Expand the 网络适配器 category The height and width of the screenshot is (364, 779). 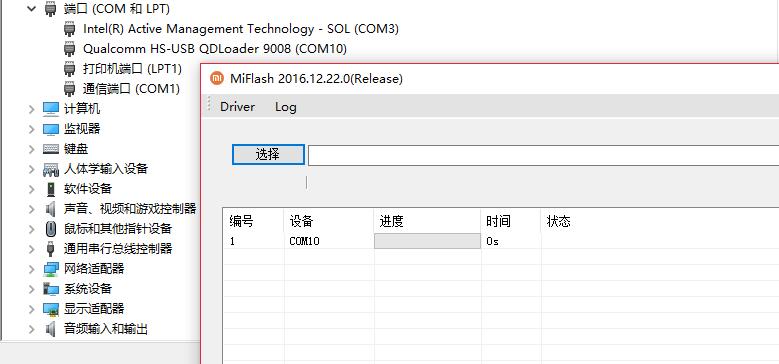click(x=32, y=269)
